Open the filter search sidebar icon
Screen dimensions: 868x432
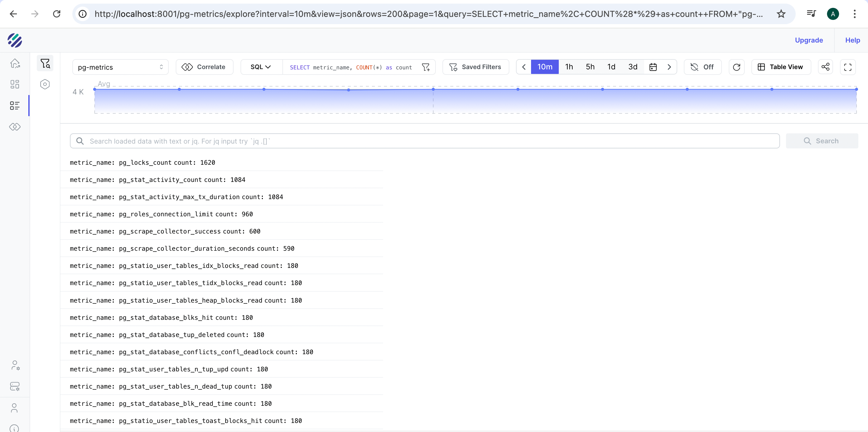(x=45, y=63)
